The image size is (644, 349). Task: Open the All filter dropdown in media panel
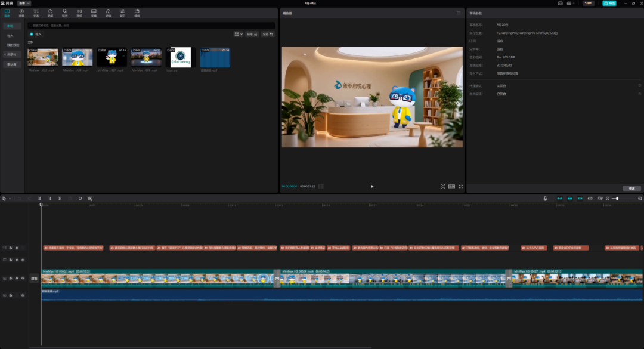(268, 34)
